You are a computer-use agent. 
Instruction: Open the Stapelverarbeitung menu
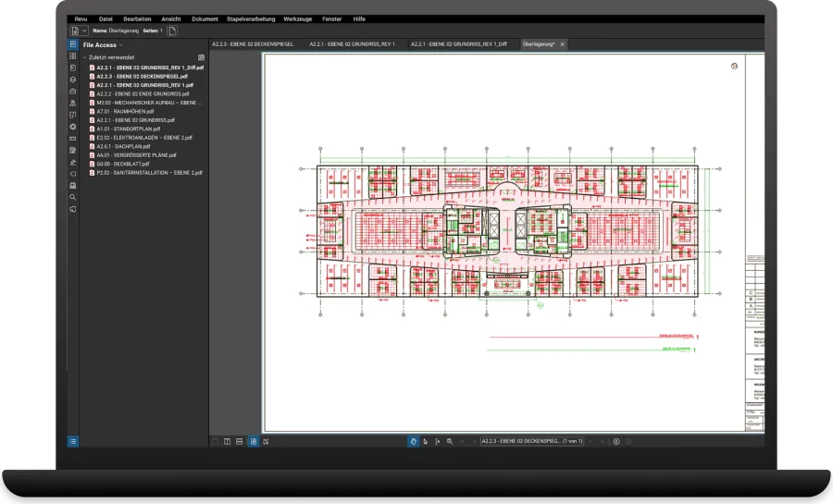250,18
